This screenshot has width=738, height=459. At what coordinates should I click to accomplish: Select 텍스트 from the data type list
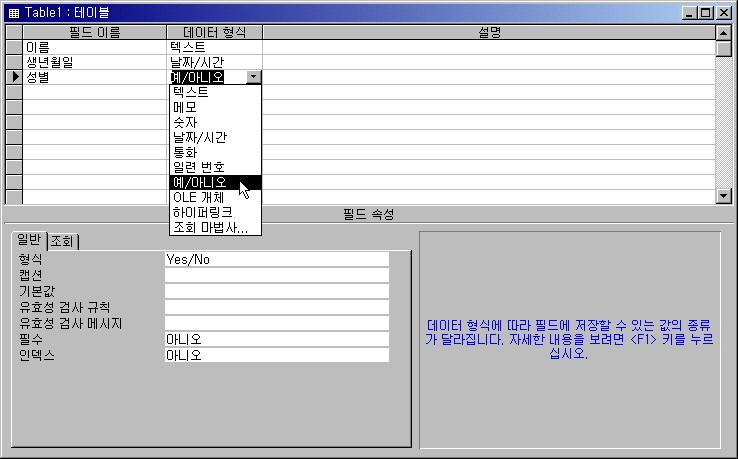(215, 91)
